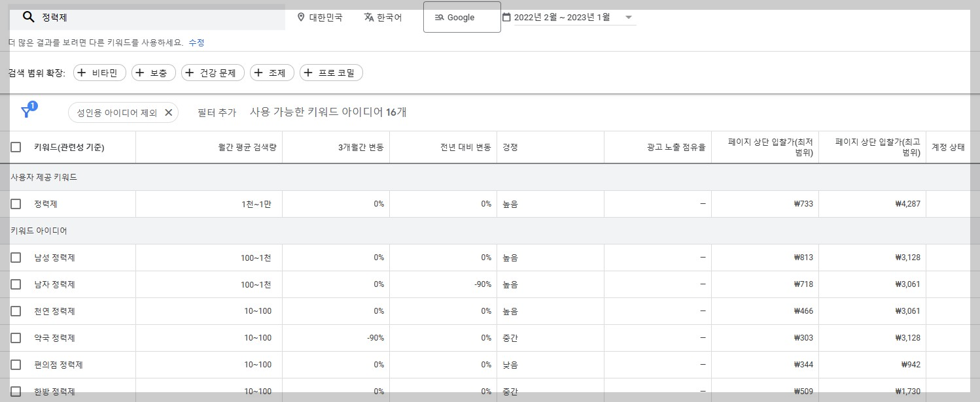Click the location pin icon next to 대한민국
Viewport: 980px width, 402px height.
coord(301,17)
